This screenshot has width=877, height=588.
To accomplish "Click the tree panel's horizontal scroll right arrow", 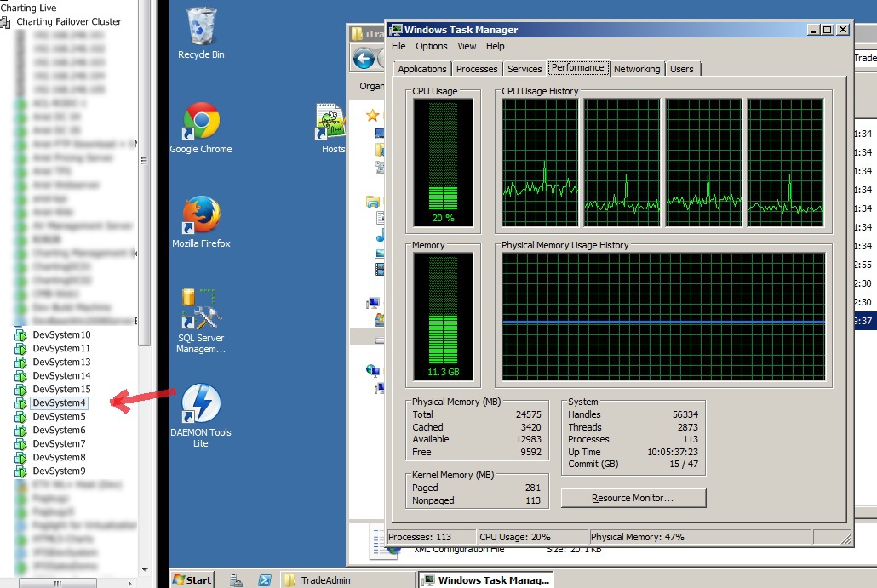I will click(129, 583).
